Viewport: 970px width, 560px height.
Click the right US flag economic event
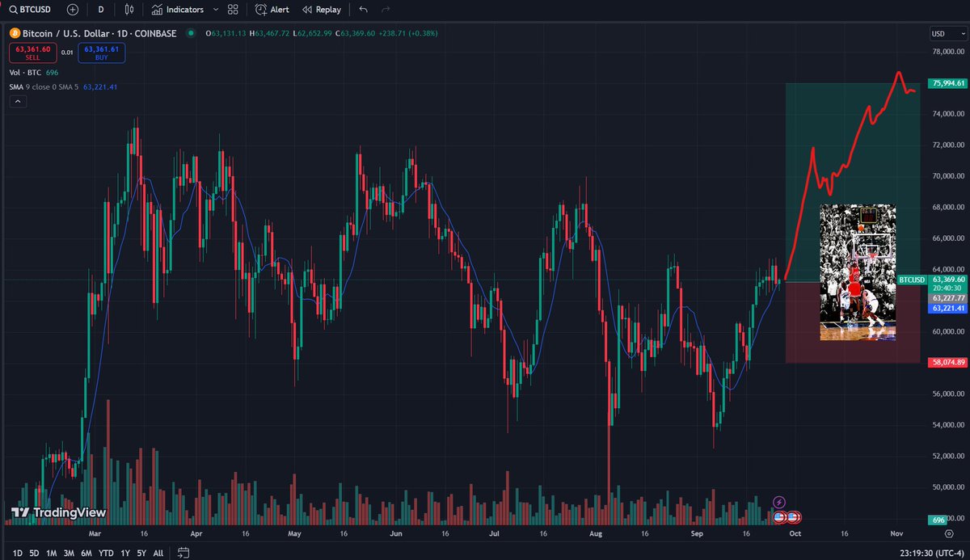[x=793, y=516]
